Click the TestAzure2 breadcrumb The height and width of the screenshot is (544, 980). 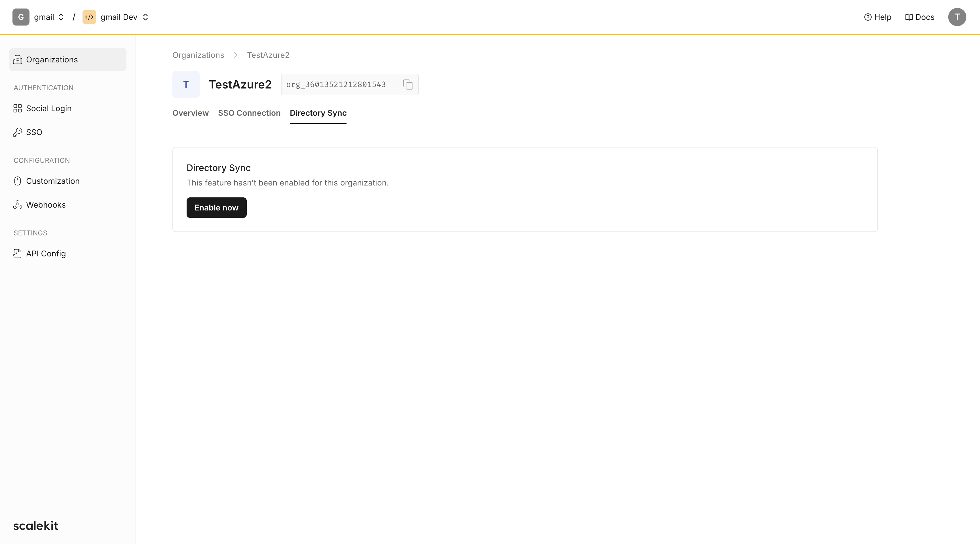[268, 55]
